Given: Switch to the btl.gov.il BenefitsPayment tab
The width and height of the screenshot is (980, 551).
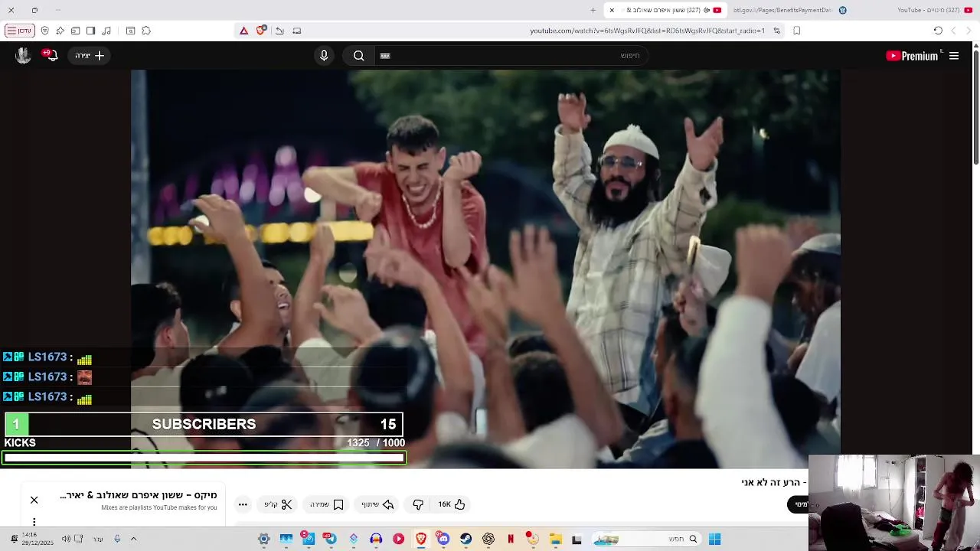Looking at the screenshot, I should click(789, 10).
